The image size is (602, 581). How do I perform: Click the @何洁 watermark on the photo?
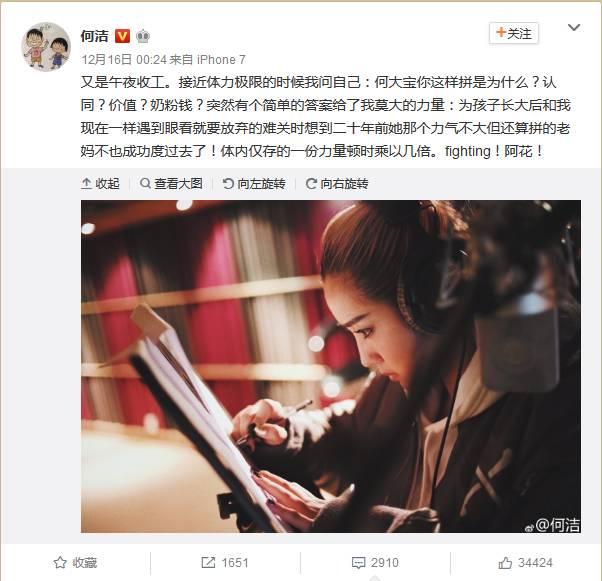pyautogui.click(x=552, y=525)
